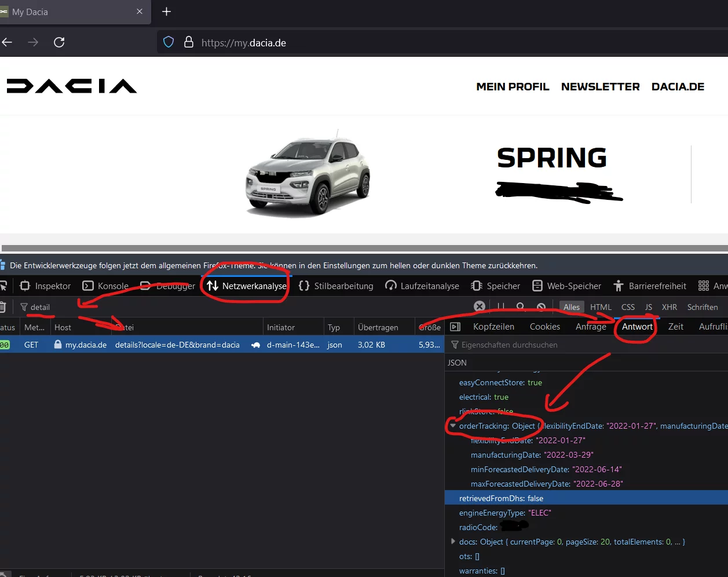Open the Kopfzeilen details tab

tap(493, 327)
